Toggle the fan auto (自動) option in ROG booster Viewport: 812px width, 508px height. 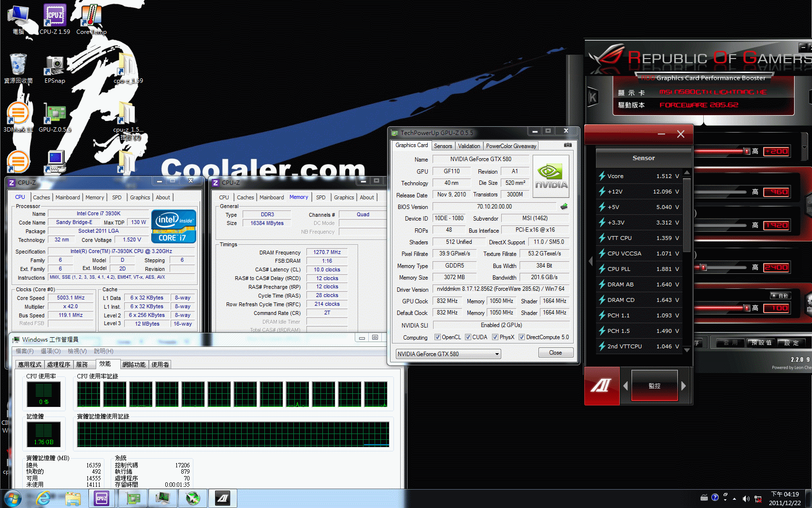[x=781, y=296]
